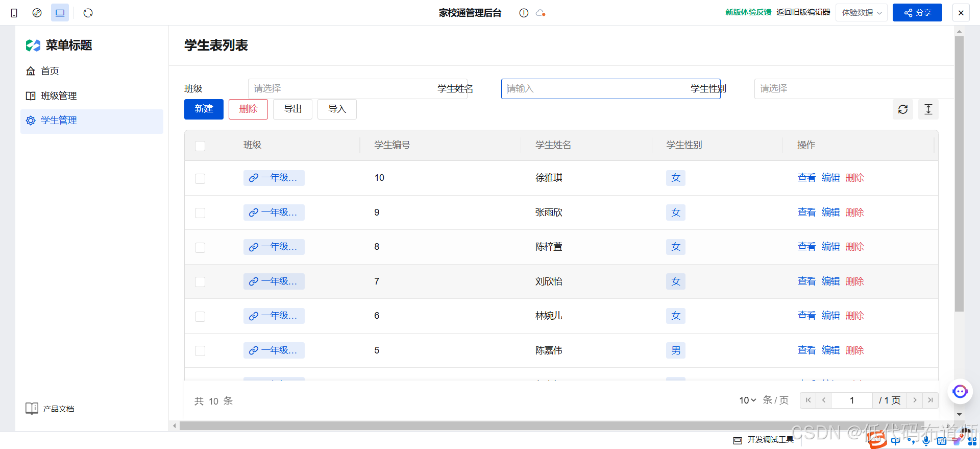
Task: Open the floating assistant chat icon
Action: click(960, 392)
